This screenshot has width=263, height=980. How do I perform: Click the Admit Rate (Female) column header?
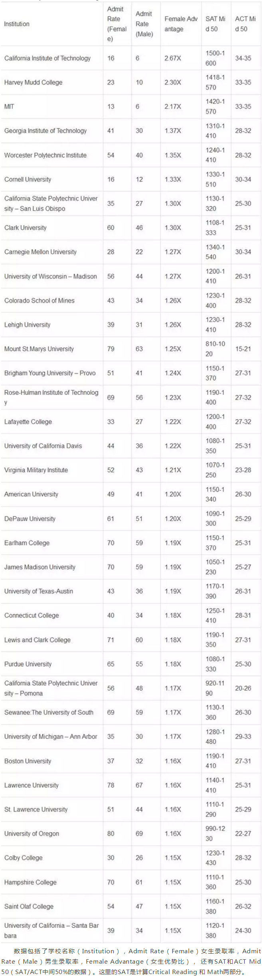[116, 24]
